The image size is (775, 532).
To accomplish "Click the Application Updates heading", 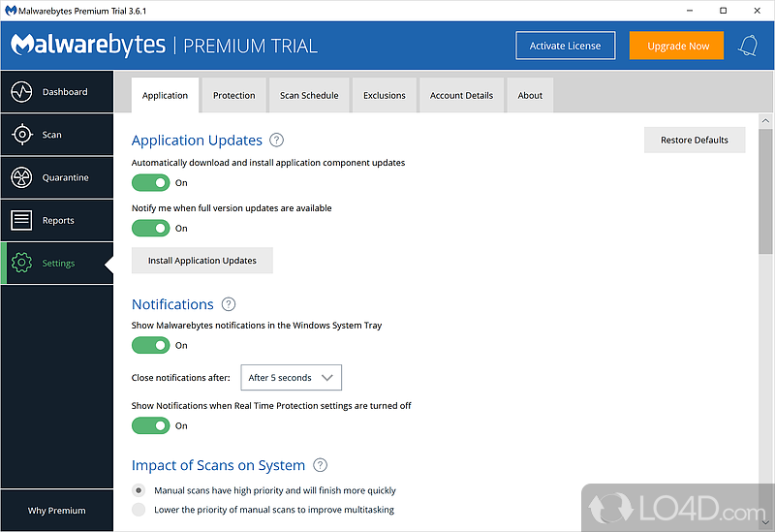I will pos(197,141).
